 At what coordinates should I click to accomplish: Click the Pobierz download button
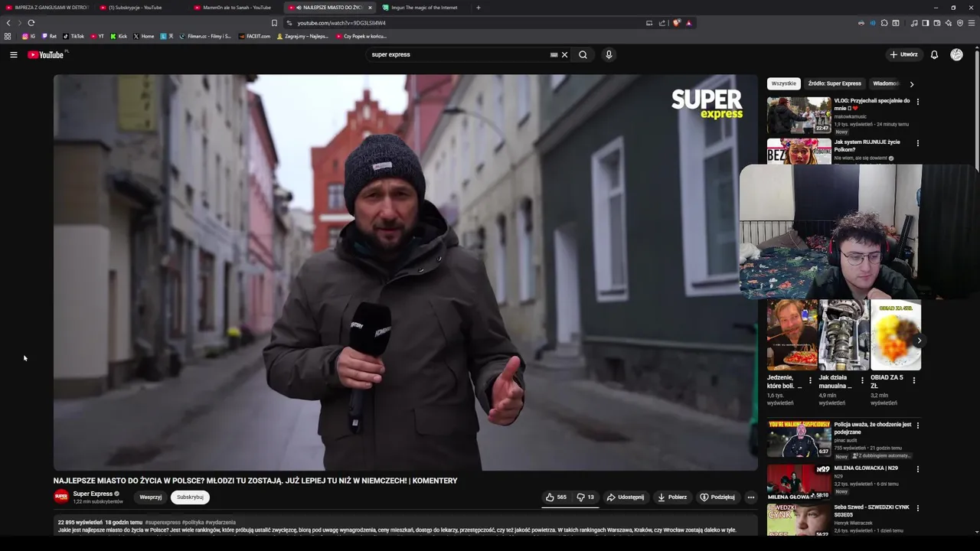[672, 497]
